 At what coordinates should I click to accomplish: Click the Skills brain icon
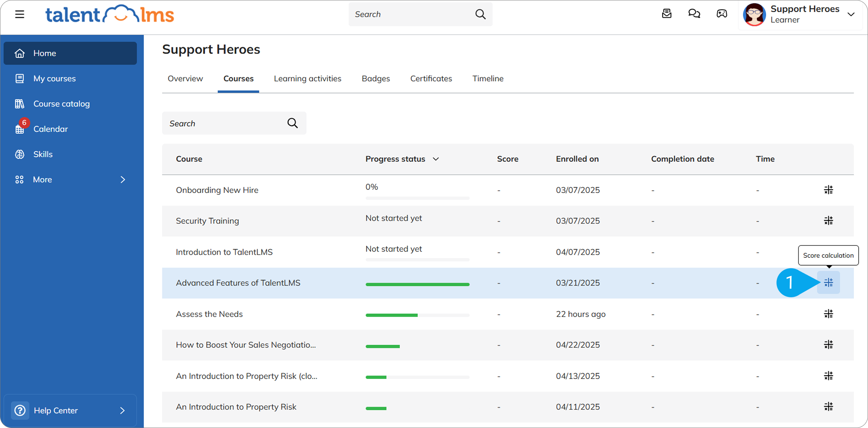tap(20, 154)
